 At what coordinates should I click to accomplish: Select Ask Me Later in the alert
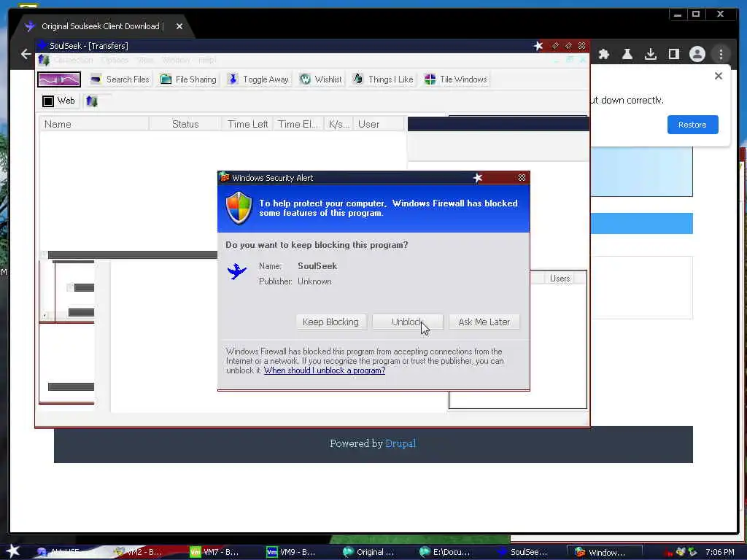pos(484,322)
